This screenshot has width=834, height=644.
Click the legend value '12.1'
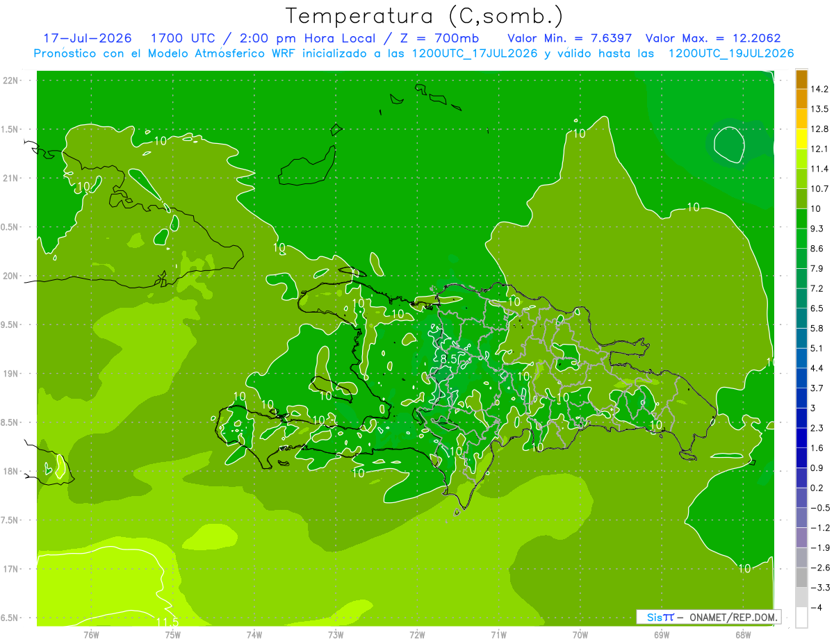coord(819,149)
